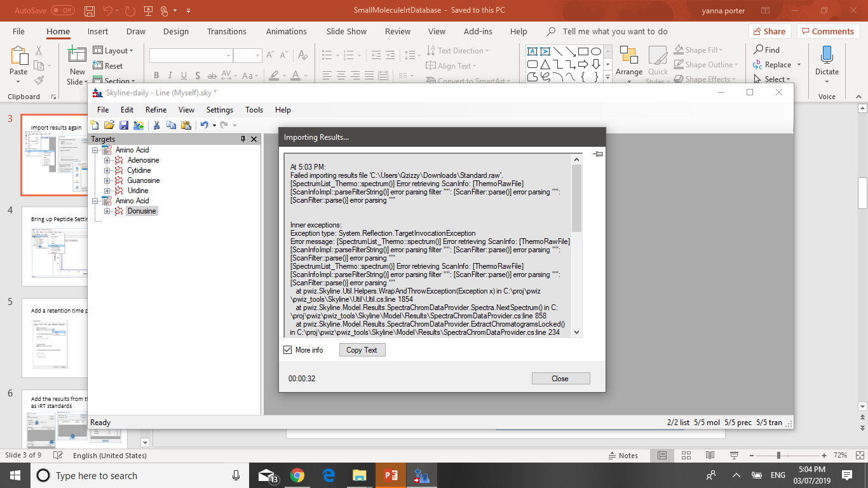
Task: Click the Import Results icon in Skyline toolbar
Action: [x=138, y=125]
